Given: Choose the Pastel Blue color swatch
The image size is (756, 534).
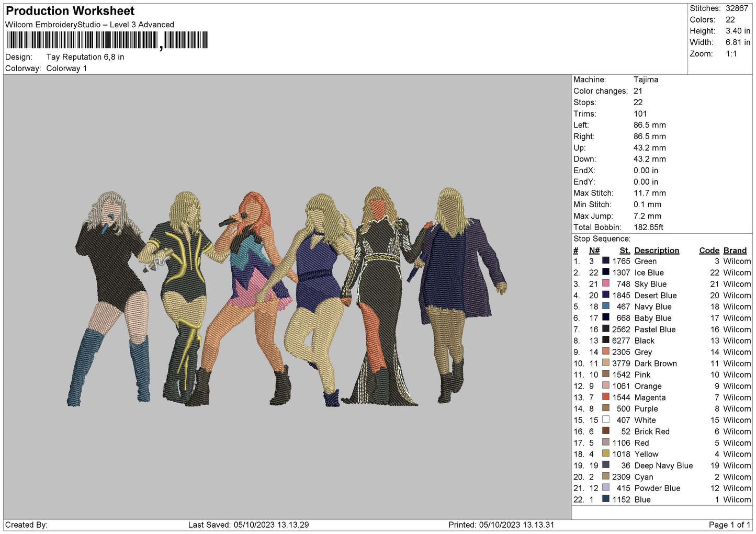Looking at the screenshot, I should pyautogui.click(x=605, y=328).
